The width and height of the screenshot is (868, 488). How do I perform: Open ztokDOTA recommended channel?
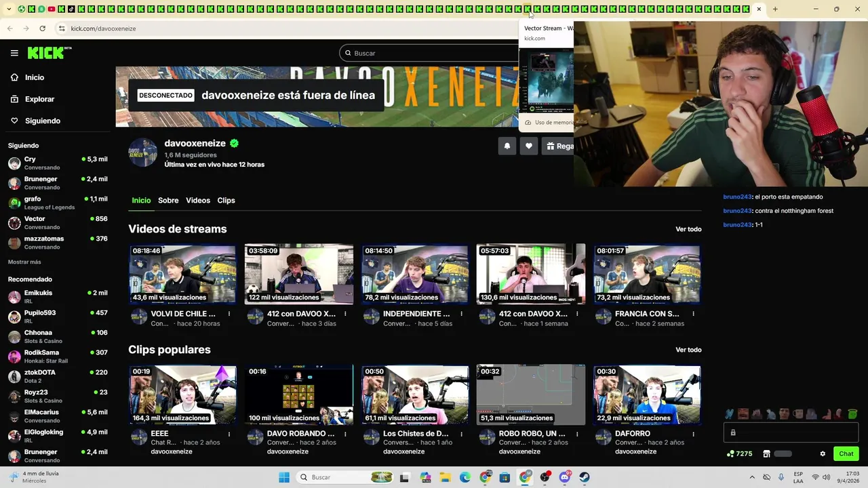click(x=58, y=376)
